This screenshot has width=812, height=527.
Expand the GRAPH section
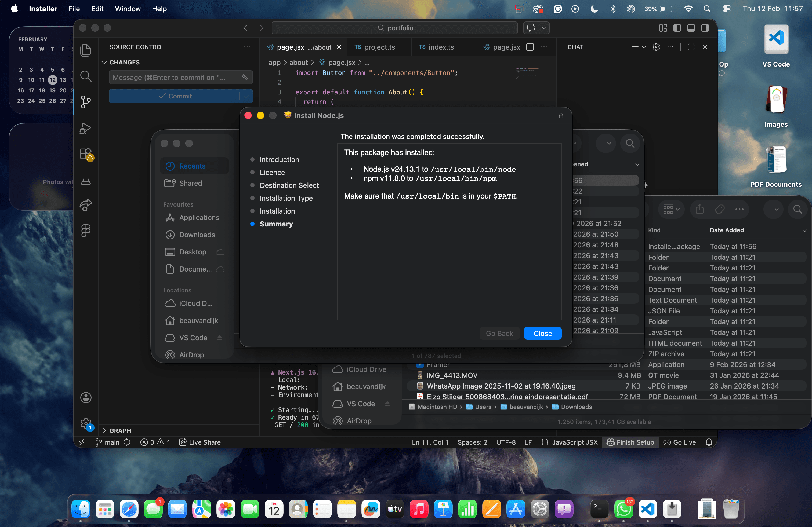(x=104, y=430)
